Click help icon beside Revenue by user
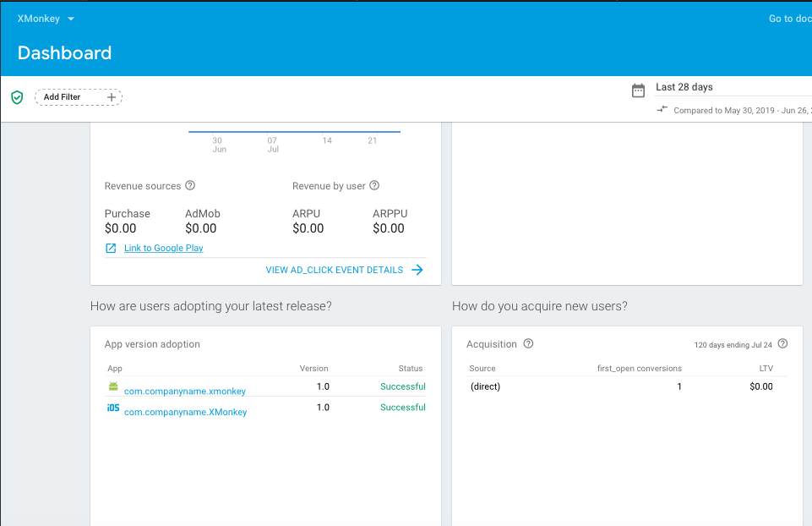 pos(374,185)
